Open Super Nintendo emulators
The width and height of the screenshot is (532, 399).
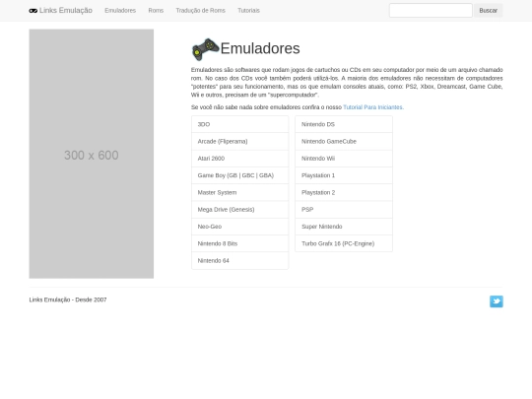pyautogui.click(x=344, y=227)
